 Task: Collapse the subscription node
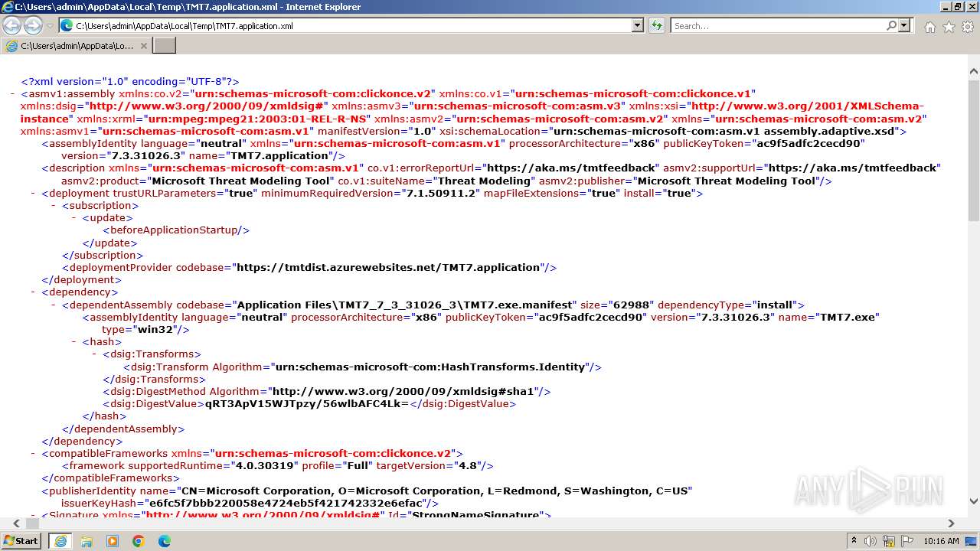[x=54, y=205]
